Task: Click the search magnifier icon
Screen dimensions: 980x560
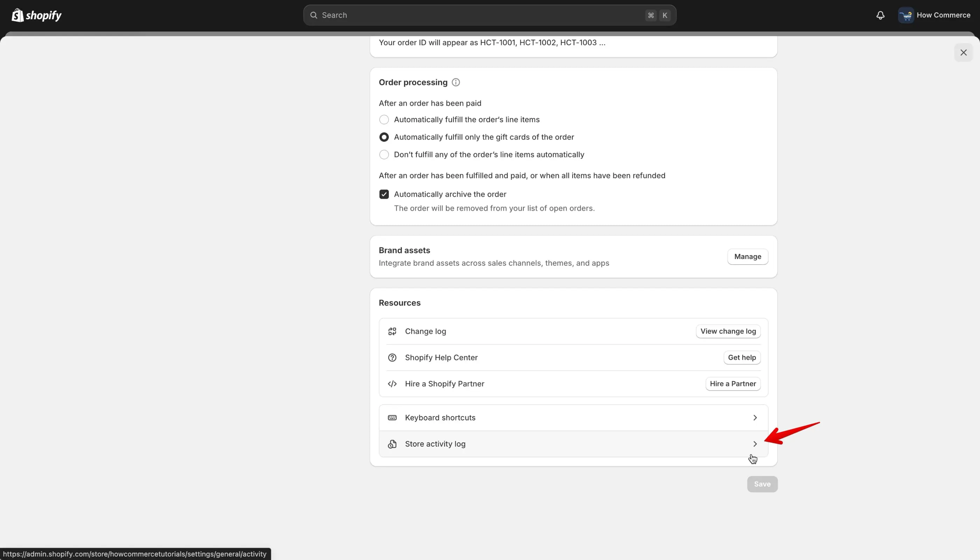Action: click(314, 15)
